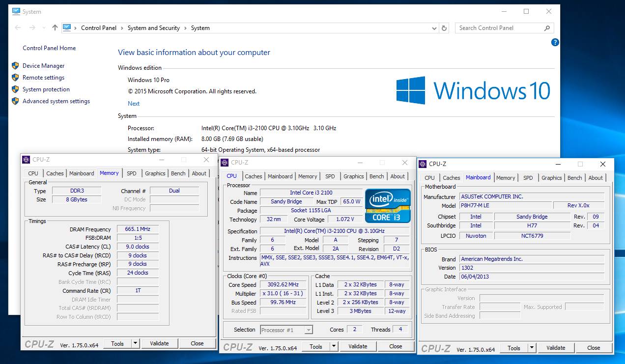The image size is (625, 364).
Task: Click the Intel Core i3 logo
Action: 388,205
